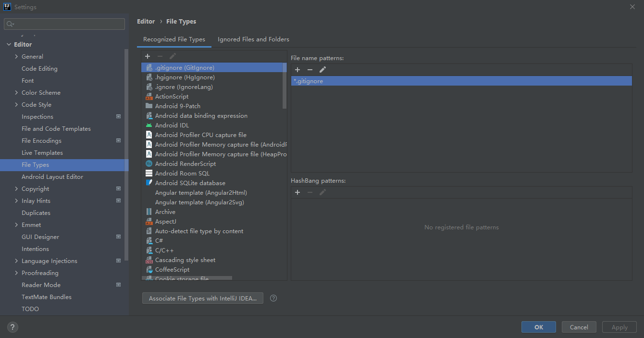Image resolution: width=644 pixels, height=338 pixels.
Task: Select Android RenderScript in file type list
Action: (185, 164)
